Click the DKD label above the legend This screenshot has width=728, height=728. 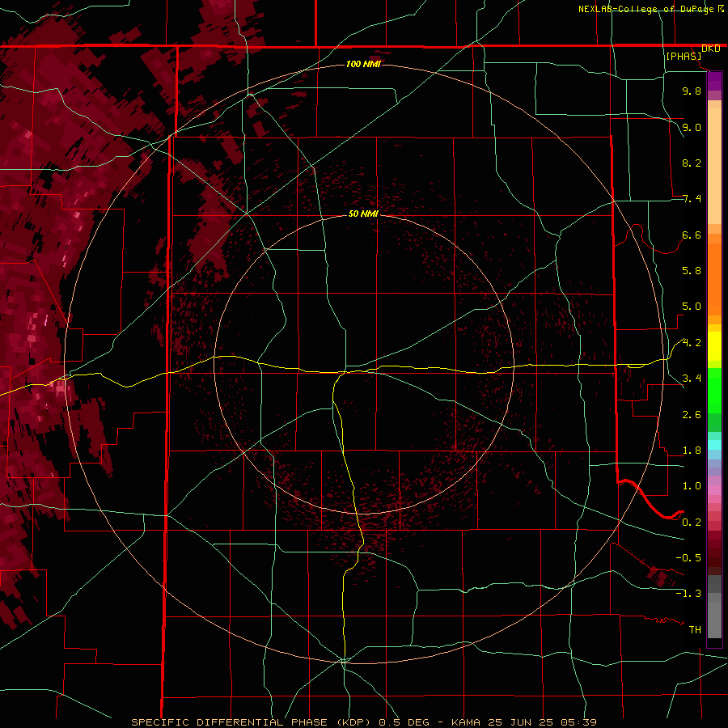click(711, 49)
